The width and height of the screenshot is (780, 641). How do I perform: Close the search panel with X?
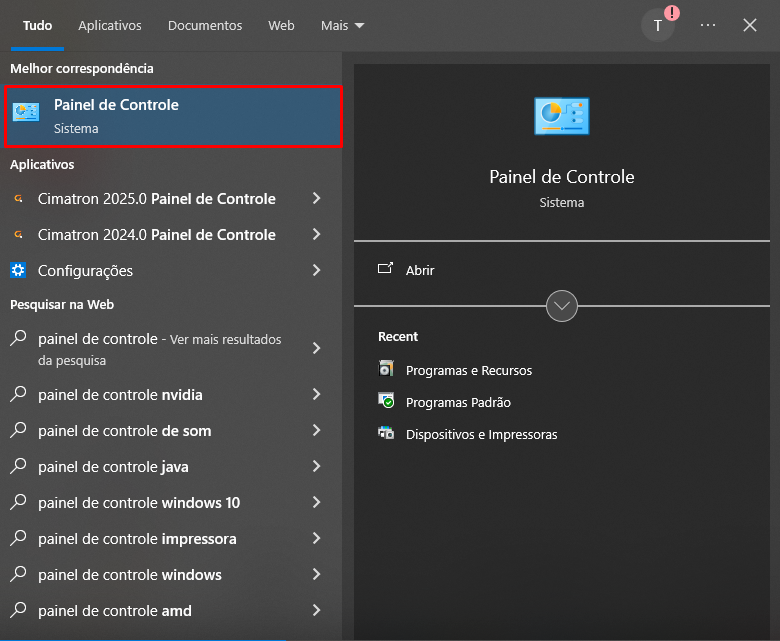tap(750, 25)
